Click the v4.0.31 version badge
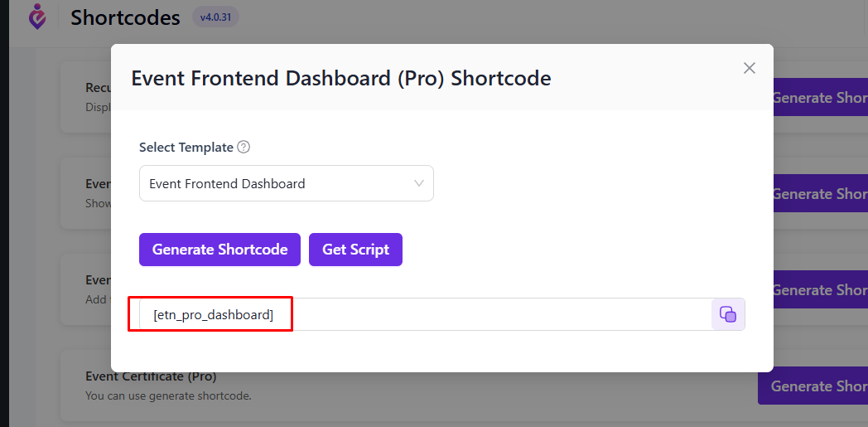The width and height of the screenshot is (868, 427). (x=216, y=17)
